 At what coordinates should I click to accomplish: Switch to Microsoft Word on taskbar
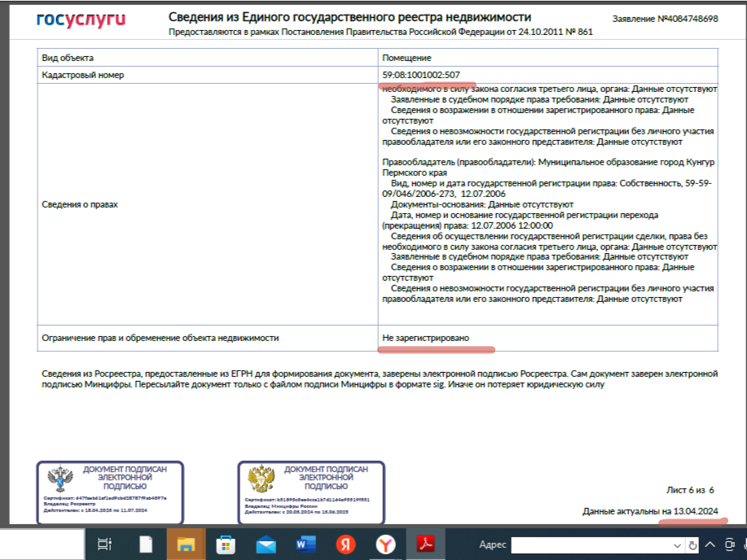[x=305, y=545]
